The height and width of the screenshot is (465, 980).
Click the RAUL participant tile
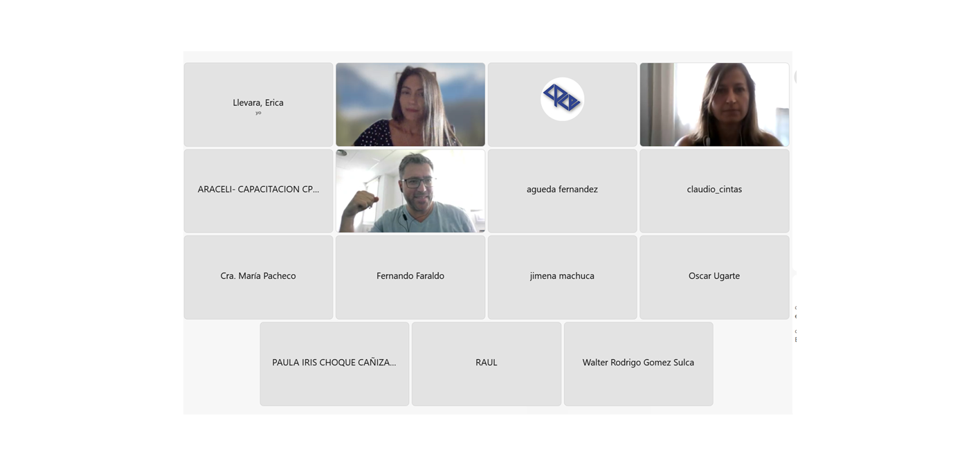click(487, 364)
